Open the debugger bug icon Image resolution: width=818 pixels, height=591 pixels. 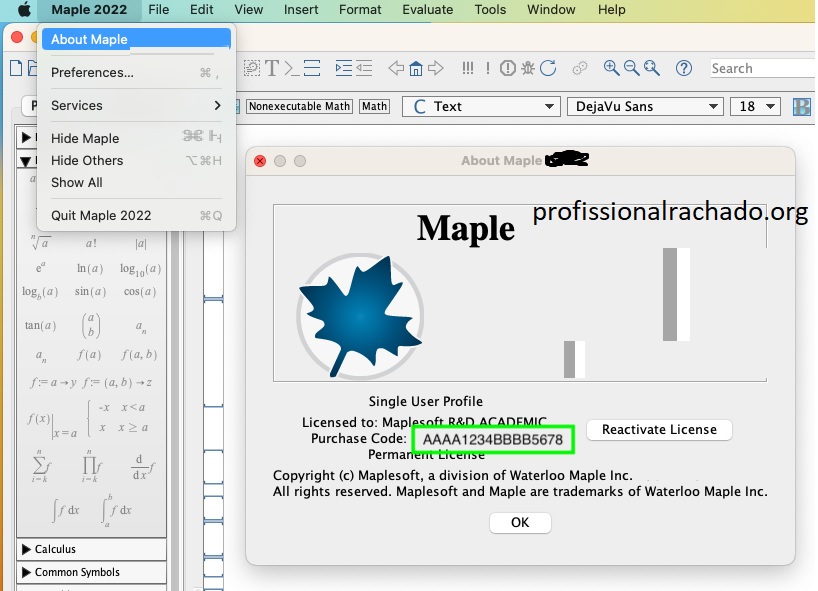point(528,68)
